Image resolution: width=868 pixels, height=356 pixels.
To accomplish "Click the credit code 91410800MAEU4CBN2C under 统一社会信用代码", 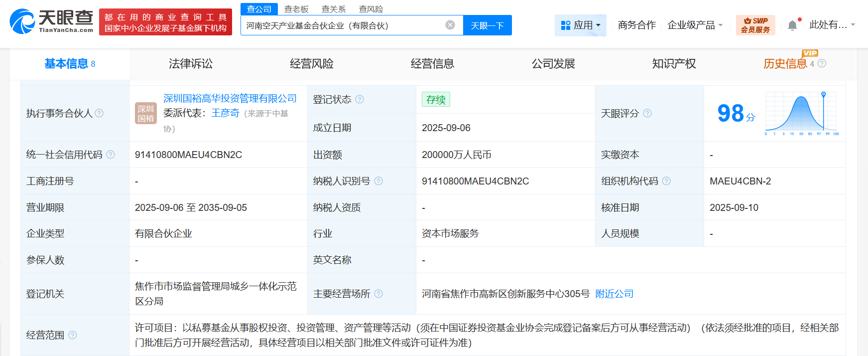I will (x=188, y=155).
